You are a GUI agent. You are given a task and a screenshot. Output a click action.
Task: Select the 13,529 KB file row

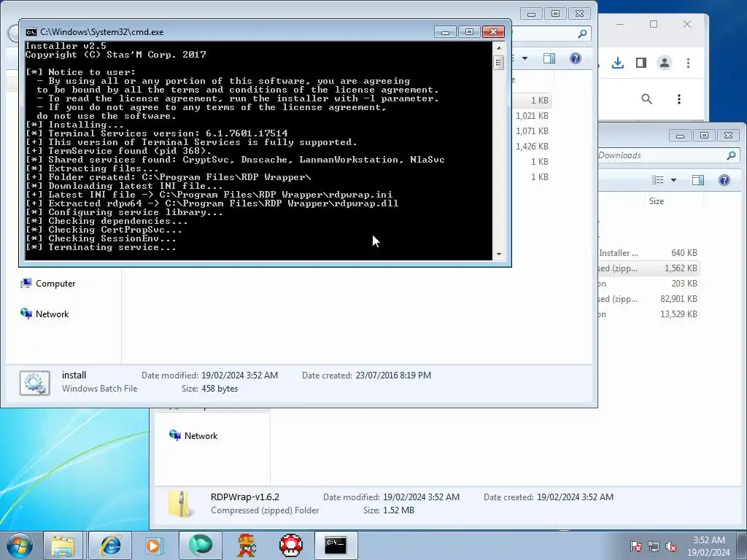point(649,314)
